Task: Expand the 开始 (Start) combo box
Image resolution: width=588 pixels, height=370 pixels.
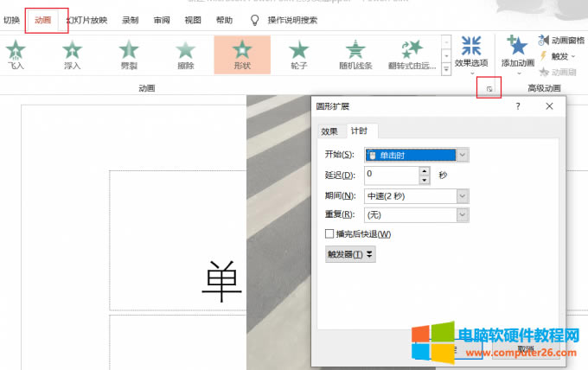Action: tap(463, 155)
